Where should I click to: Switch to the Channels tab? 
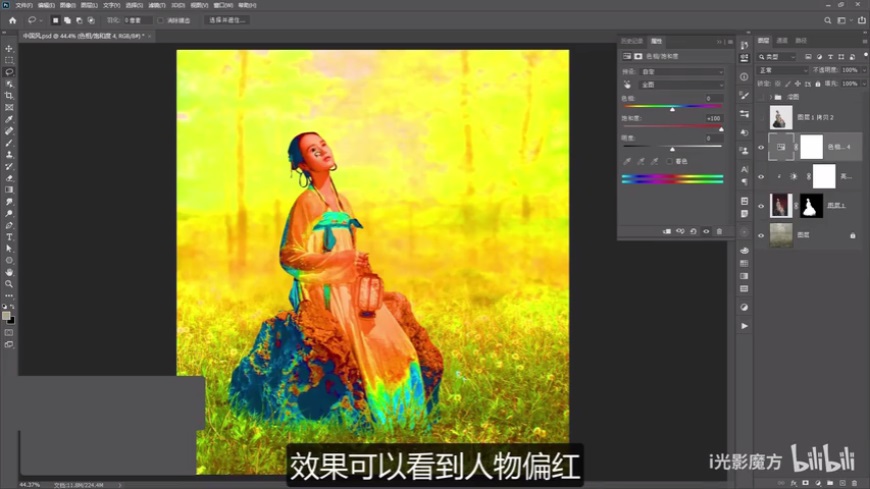coord(782,41)
